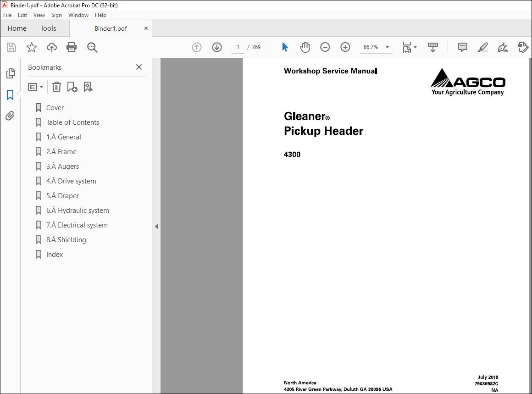Image resolution: width=532 pixels, height=394 pixels.
Task: Click the Workshop Service Manual heading
Action: (x=331, y=71)
